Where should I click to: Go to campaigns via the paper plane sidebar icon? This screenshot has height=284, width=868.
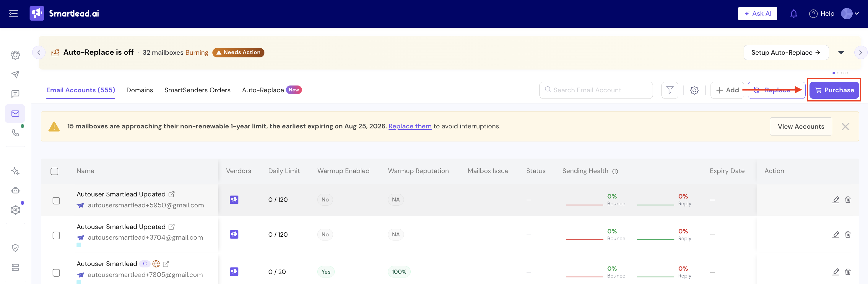click(15, 74)
